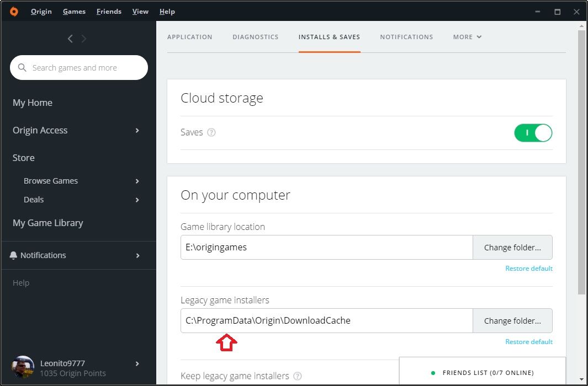This screenshot has height=386, width=588.
Task: Expand the Origin Access submenu
Action: [x=137, y=131]
